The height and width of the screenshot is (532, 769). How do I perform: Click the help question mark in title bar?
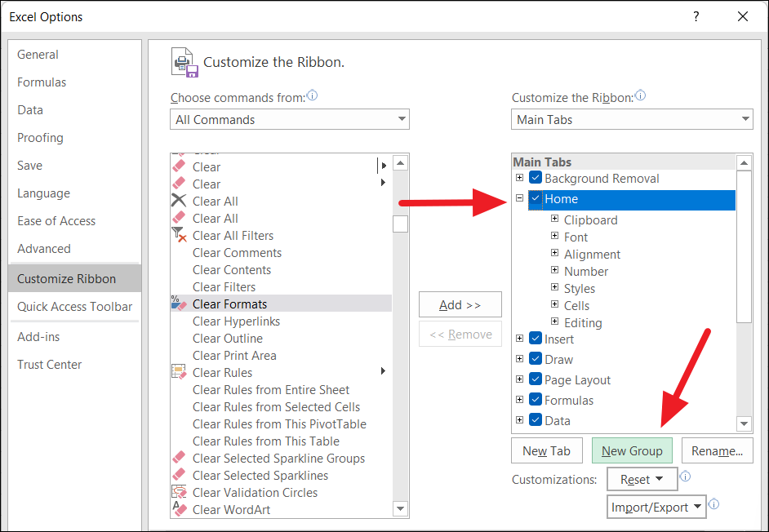696,16
